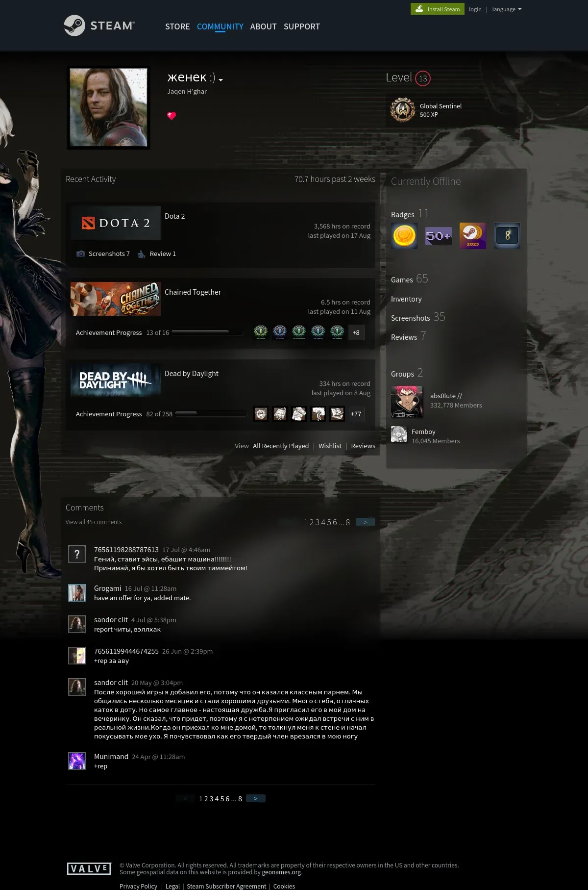Open the geonames.org link
The image size is (588, 890).
(x=281, y=872)
